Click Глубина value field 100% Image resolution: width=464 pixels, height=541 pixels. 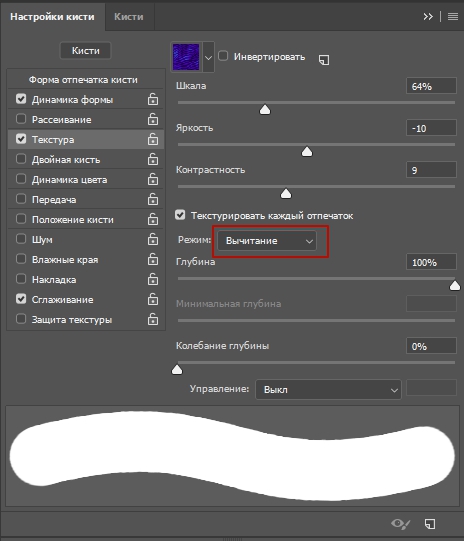pyautogui.click(x=431, y=262)
